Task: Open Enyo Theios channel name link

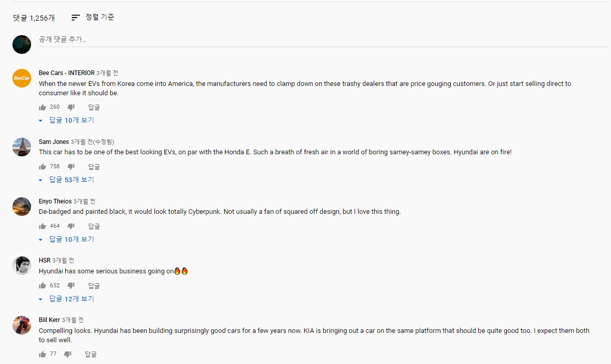Action: [55, 201]
